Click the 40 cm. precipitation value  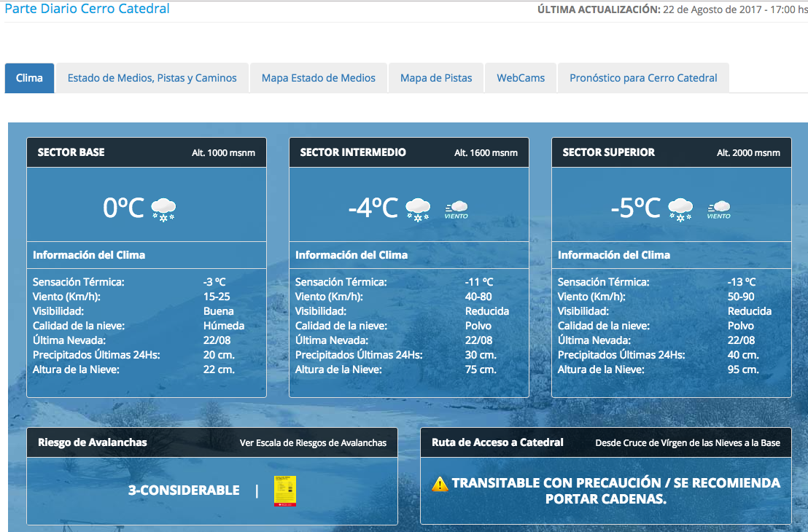point(743,355)
